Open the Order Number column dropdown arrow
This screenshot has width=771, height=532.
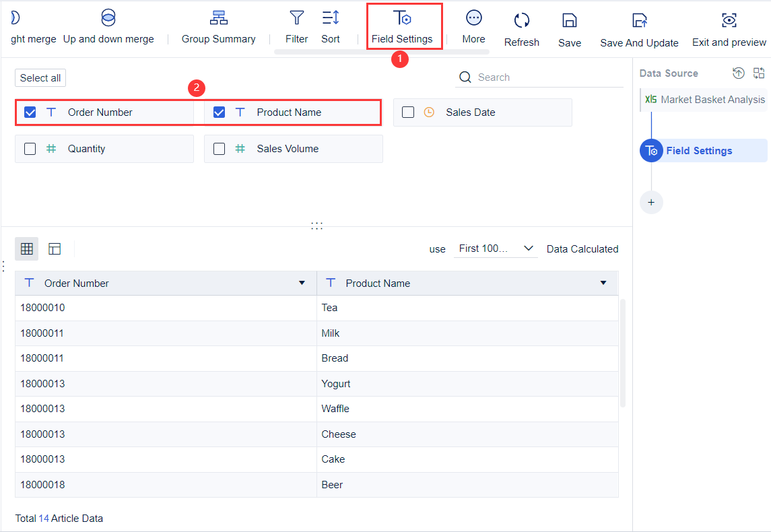(x=302, y=284)
